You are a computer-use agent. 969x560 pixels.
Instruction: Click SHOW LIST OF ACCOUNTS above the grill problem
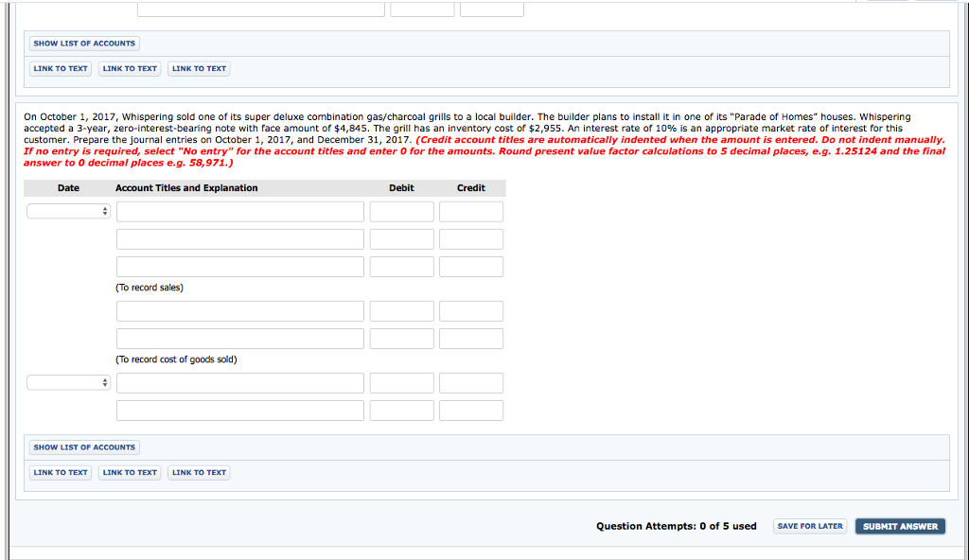84,44
